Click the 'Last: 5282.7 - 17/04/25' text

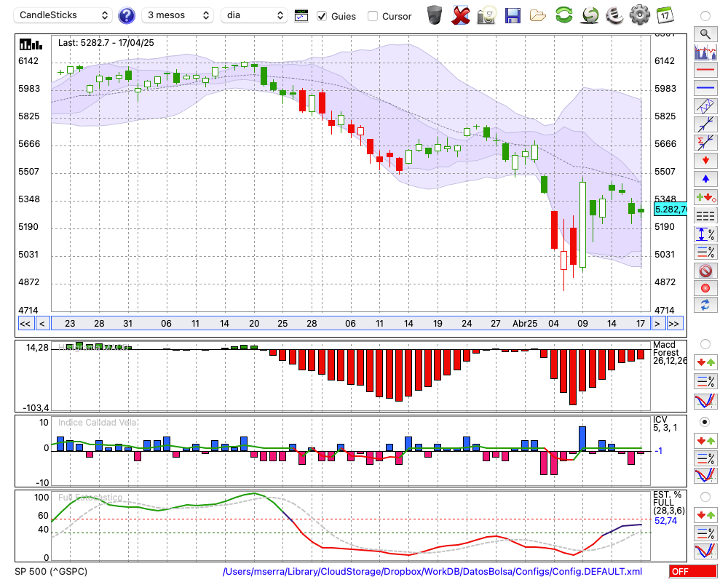point(106,43)
